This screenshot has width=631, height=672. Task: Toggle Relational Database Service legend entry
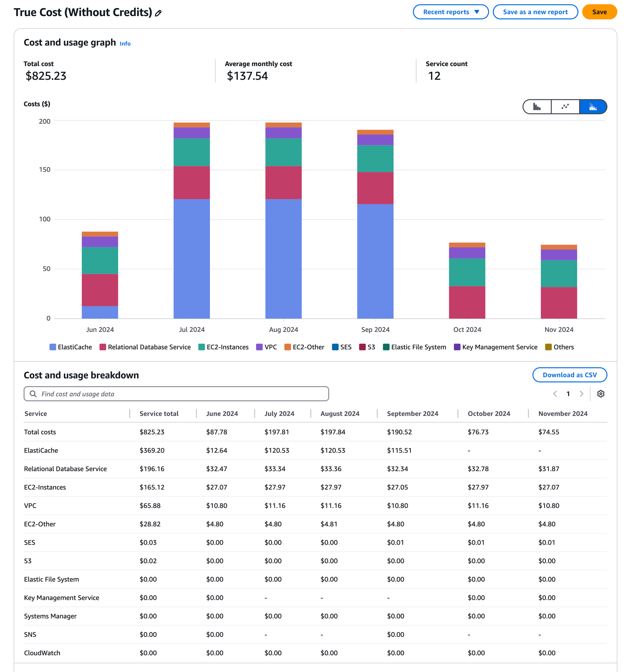(x=145, y=347)
